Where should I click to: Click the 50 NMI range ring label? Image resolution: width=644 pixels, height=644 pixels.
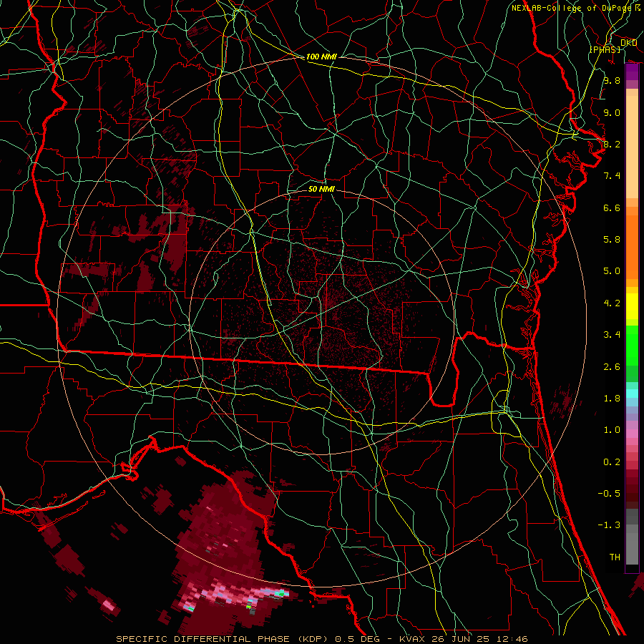click(x=321, y=189)
